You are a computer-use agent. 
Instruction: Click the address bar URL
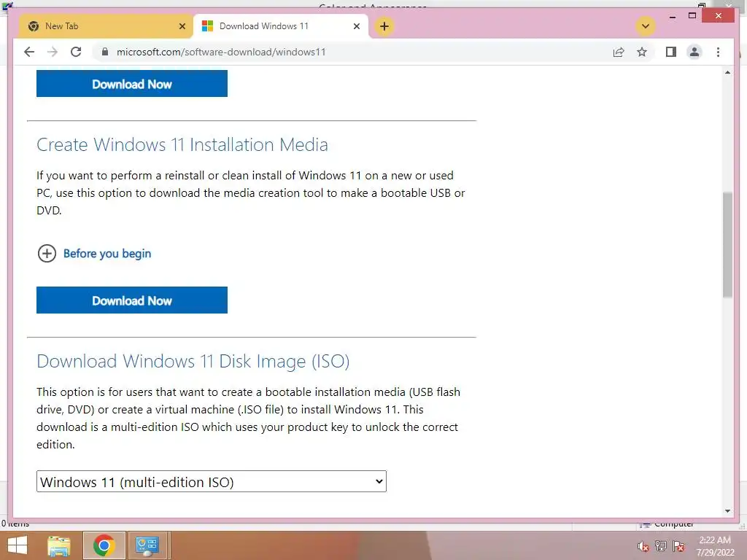[x=221, y=52]
